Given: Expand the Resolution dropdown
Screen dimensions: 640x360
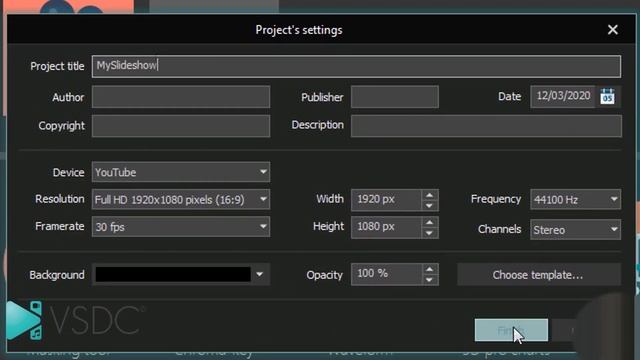Looking at the screenshot, I should (181, 200).
